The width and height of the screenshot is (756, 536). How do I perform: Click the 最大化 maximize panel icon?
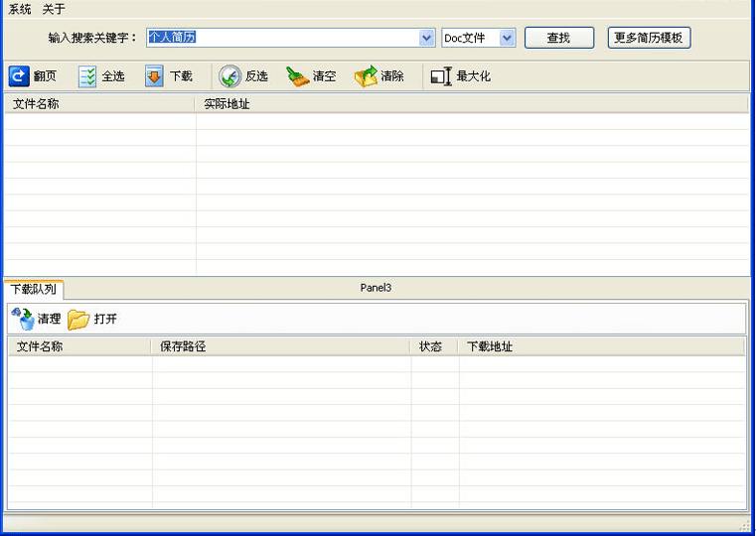coord(441,76)
